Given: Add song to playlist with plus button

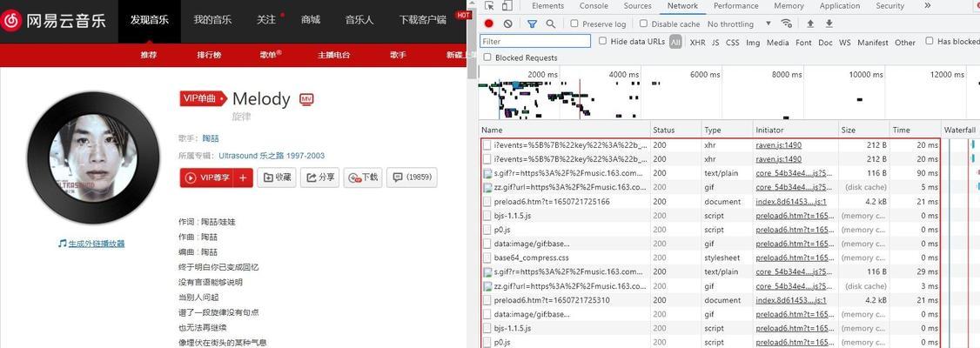Looking at the screenshot, I should coord(245,177).
